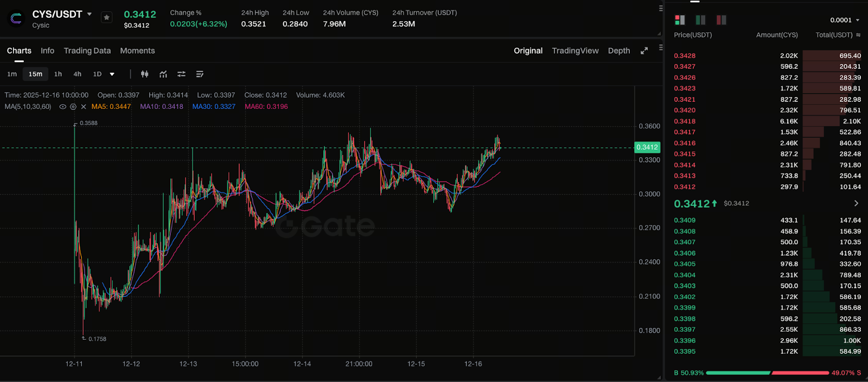Image resolution: width=868 pixels, height=382 pixels.
Task: Click the 24h Volume value 7.96M
Action: tap(334, 24)
